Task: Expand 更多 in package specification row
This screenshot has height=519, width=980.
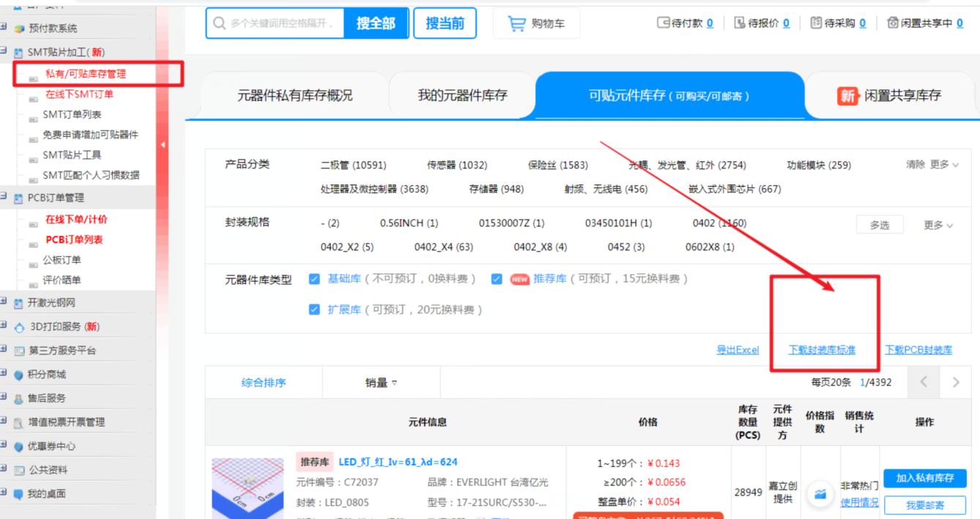Action: click(x=938, y=225)
